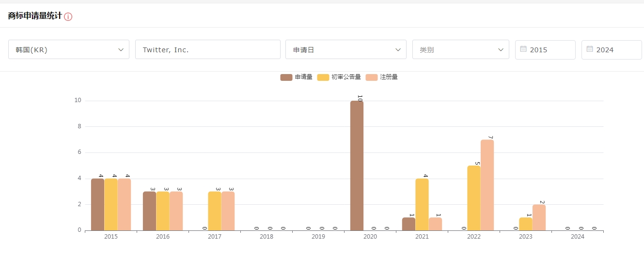The width and height of the screenshot is (644, 273).
Task: Click the 2021 brown 申请量 bar valued 1
Action: click(x=408, y=224)
